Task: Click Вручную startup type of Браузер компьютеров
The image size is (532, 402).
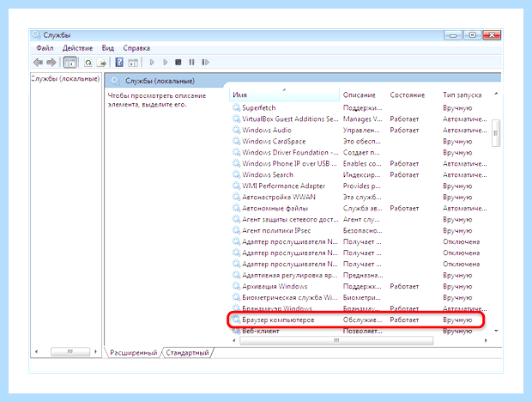Action: [x=457, y=320]
